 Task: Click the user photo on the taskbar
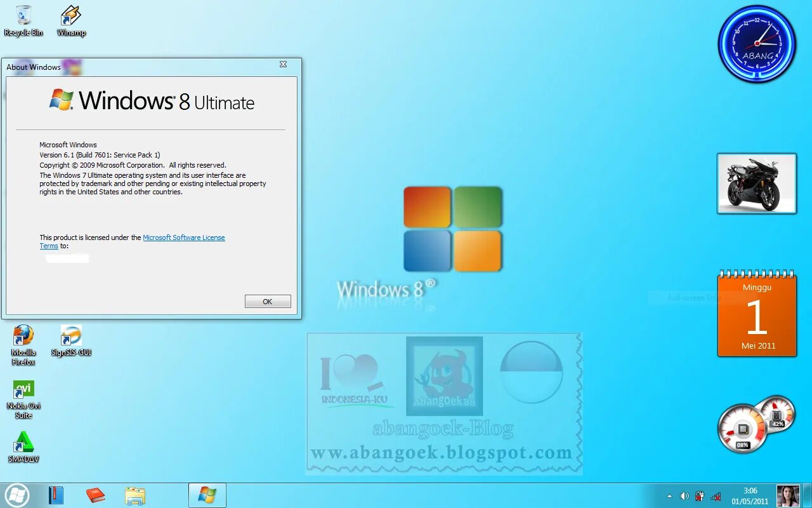788,496
